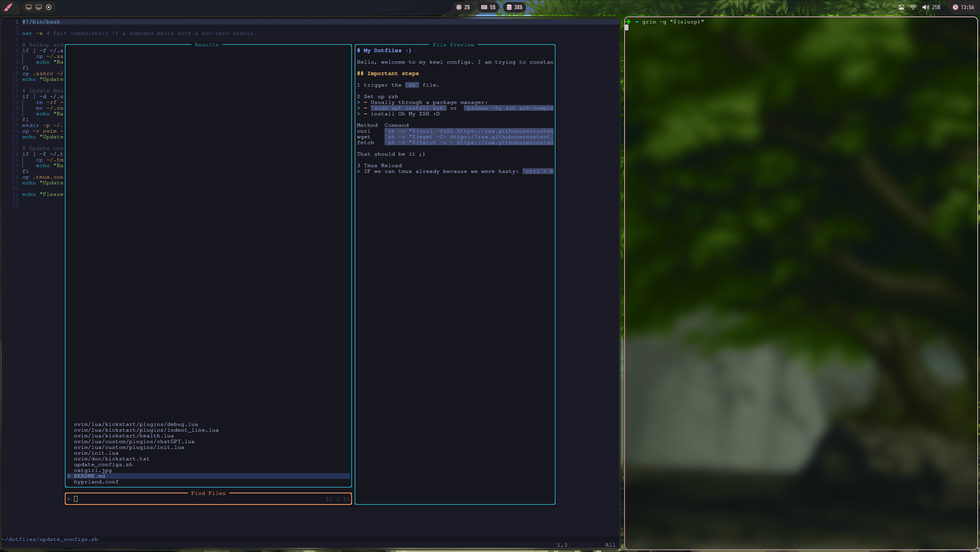The width and height of the screenshot is (980, 552).
Task: Open nvim/lua/custom/plugins/chatGPT.lua result
Action: click(x=134, y=441)
